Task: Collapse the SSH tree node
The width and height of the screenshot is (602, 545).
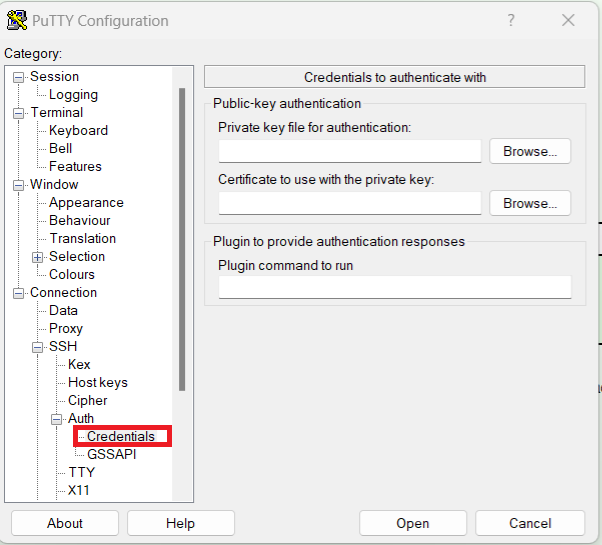Action: pyautogui.click(x=38, y=347)
